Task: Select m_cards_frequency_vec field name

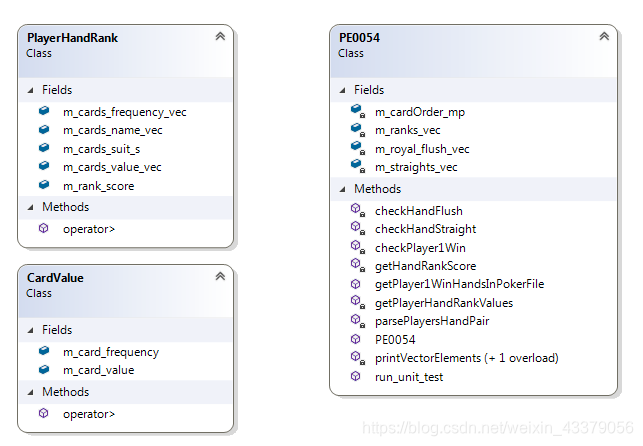Action: point(125,112)
